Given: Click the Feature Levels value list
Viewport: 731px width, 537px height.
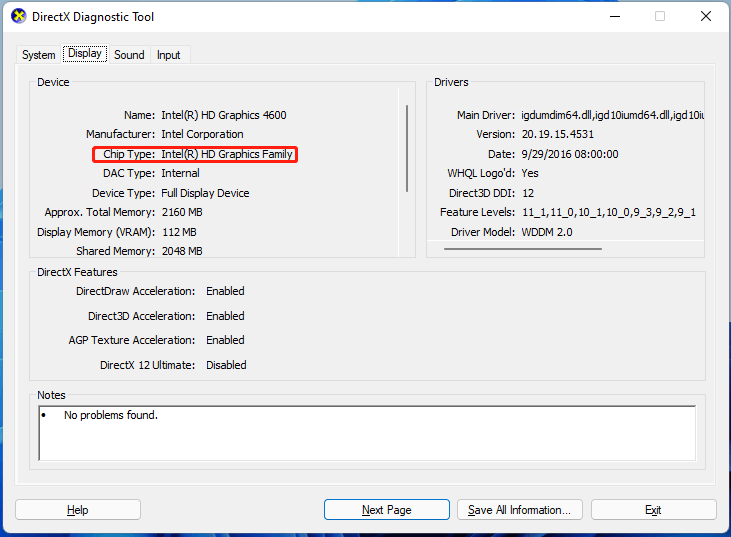Looking at the screenshot, I should (x=609, y=212).
